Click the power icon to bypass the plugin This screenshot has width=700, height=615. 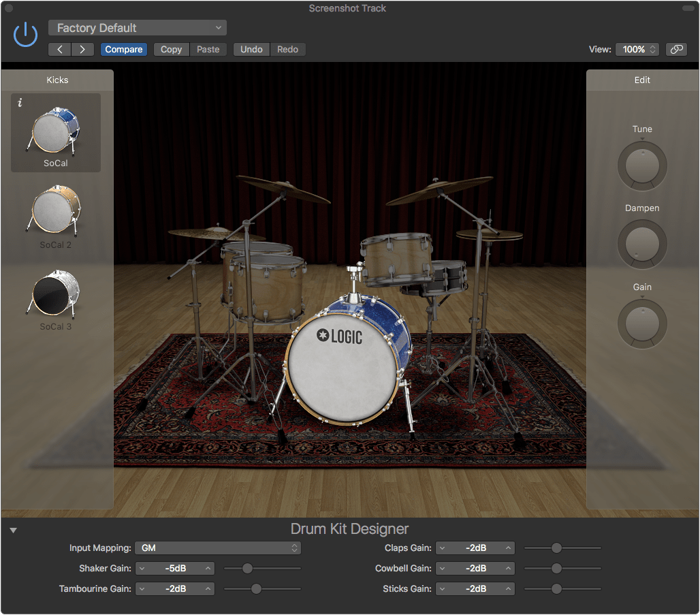25,33
